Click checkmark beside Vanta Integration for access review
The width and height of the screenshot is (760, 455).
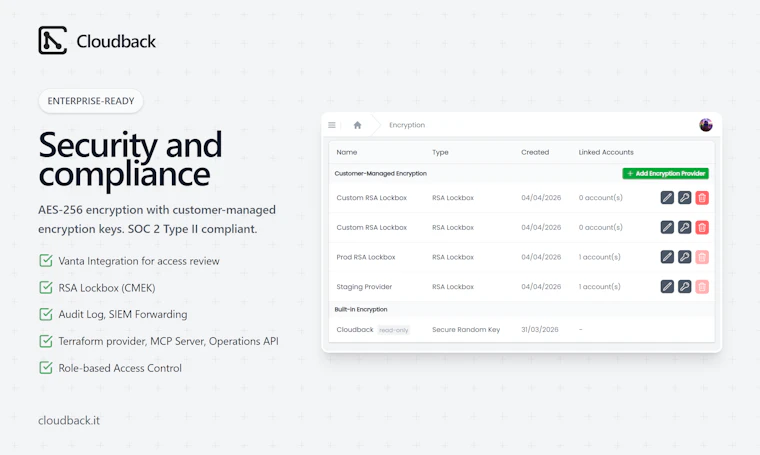click(46, 261)
